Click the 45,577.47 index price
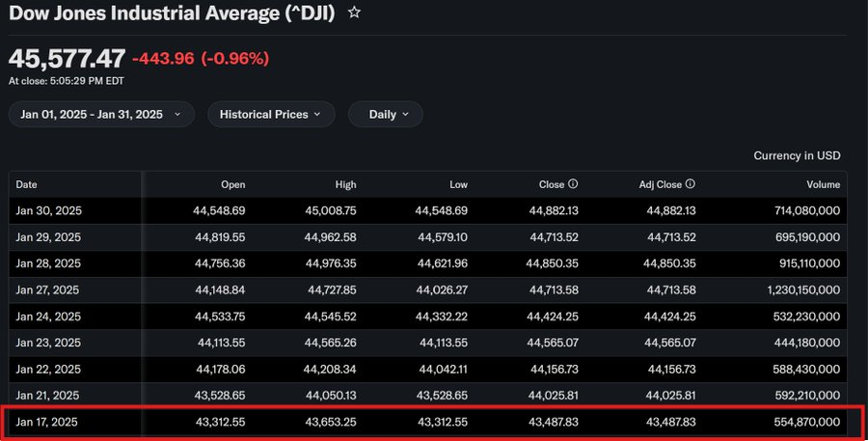The width and height of the screenshot is (868, 441). (x=67, y=58)
